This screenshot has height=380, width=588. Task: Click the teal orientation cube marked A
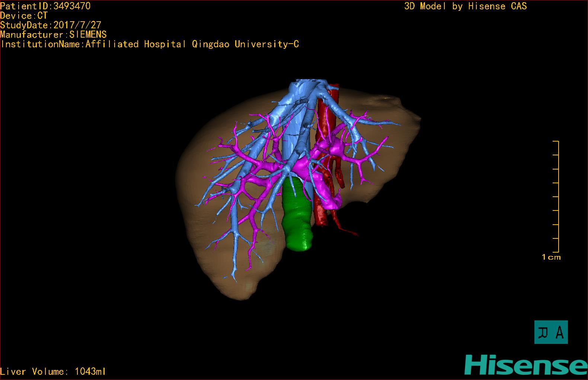tap(551, 332)
